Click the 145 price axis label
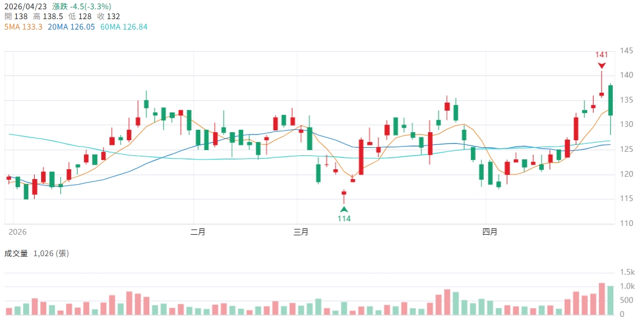 (x=627, y=51)
